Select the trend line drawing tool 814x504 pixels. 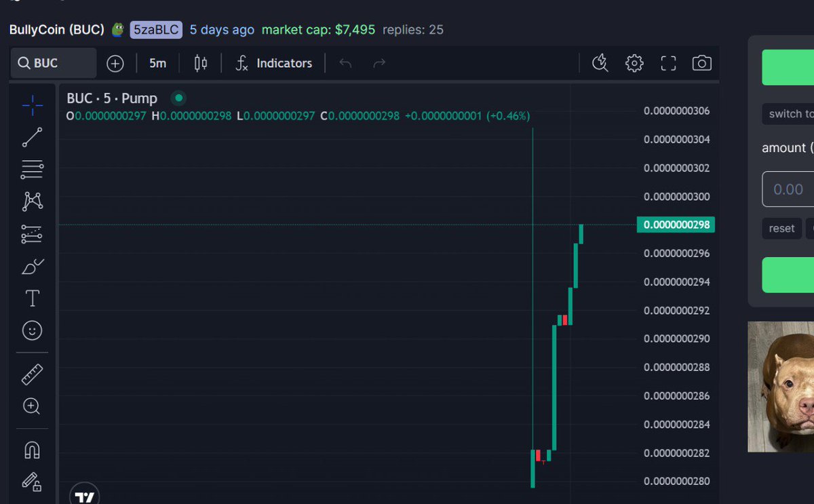32,138
